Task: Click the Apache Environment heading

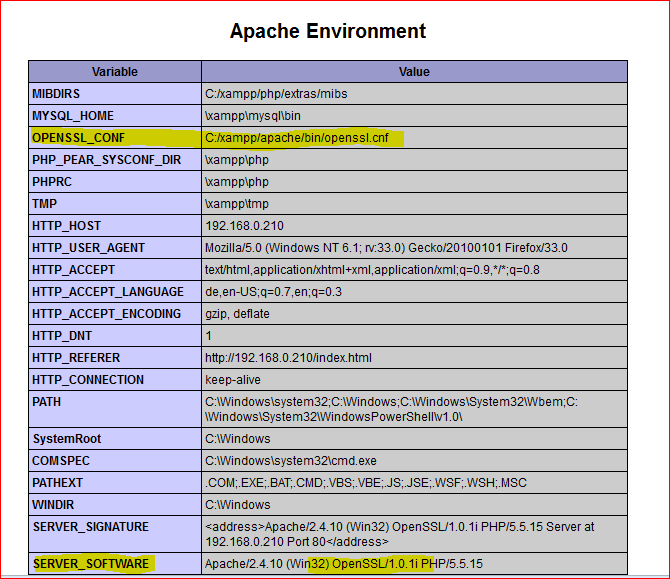Action: [328, 31]
